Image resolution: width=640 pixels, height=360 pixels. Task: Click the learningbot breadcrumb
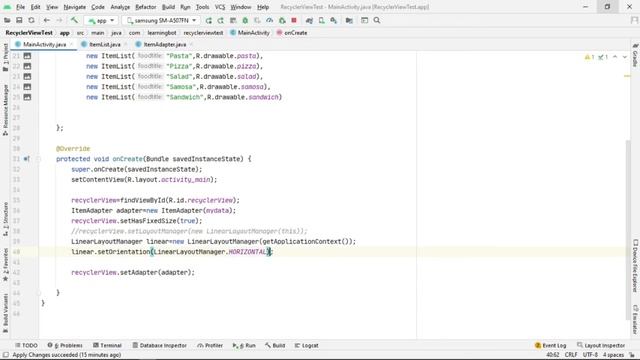(162, 33)
